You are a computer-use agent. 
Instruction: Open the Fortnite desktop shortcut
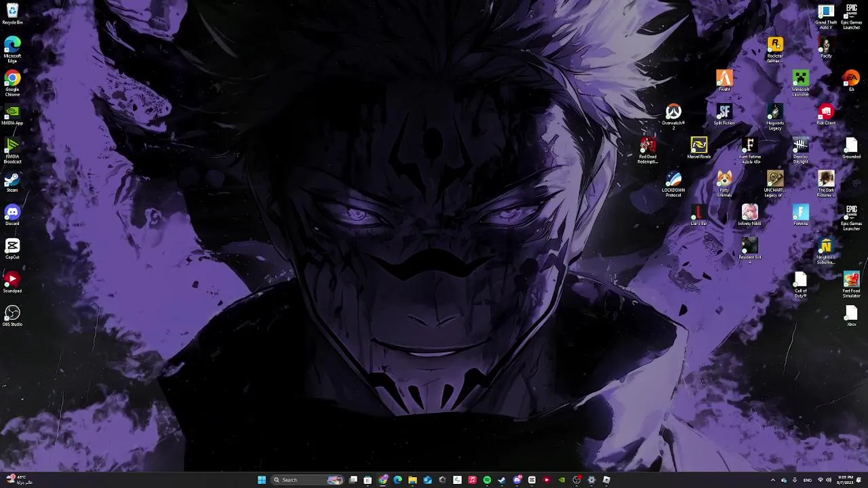pos(801,216)
